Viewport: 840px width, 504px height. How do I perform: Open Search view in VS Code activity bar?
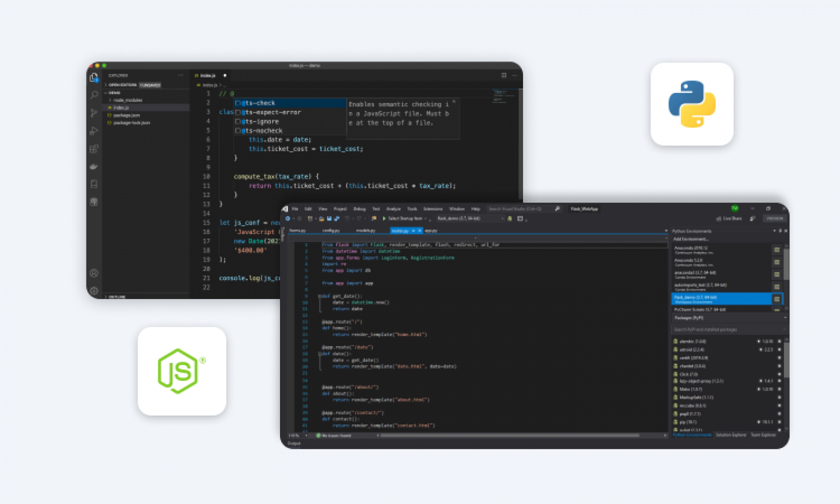point(94,95)
